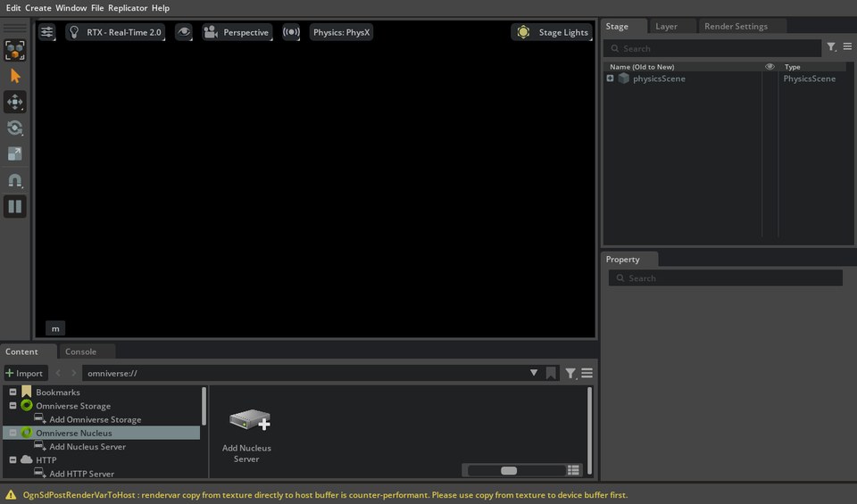This screenshot has height=504, width=857.
Task: Open the RTX - Real-Time 2.0 renderer menu
Action: pos(115,32)
